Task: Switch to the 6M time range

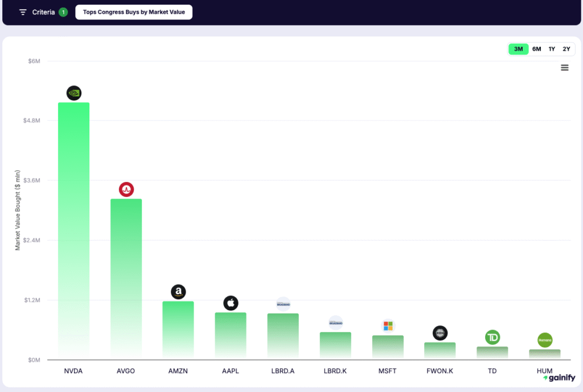Action: 536,49
